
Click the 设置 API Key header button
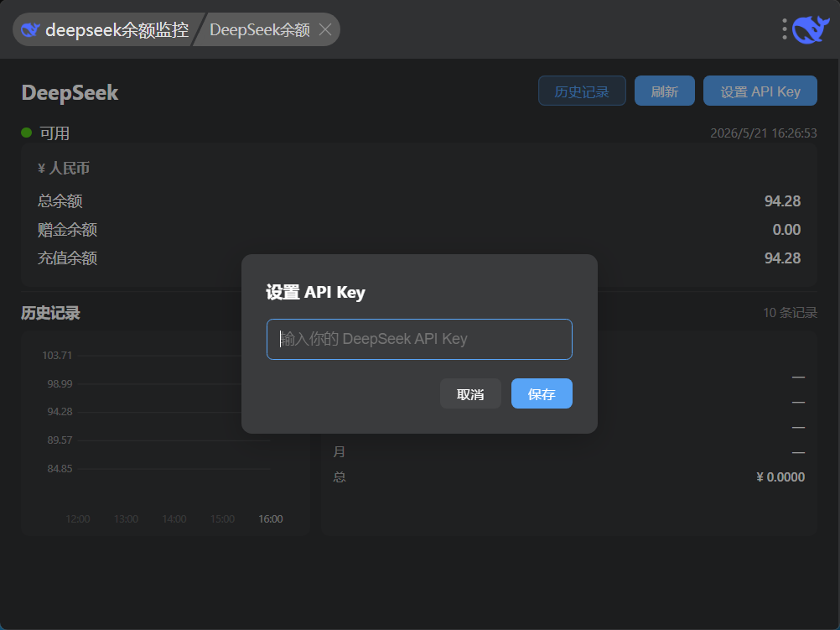click(760, 91)
